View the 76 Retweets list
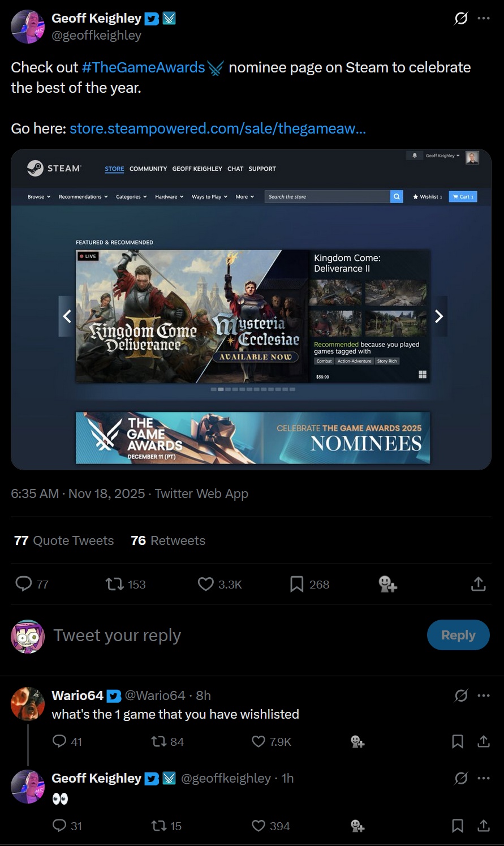Image resolution: width=504 pixels, height=846 pixels. (x=168, y=540)
